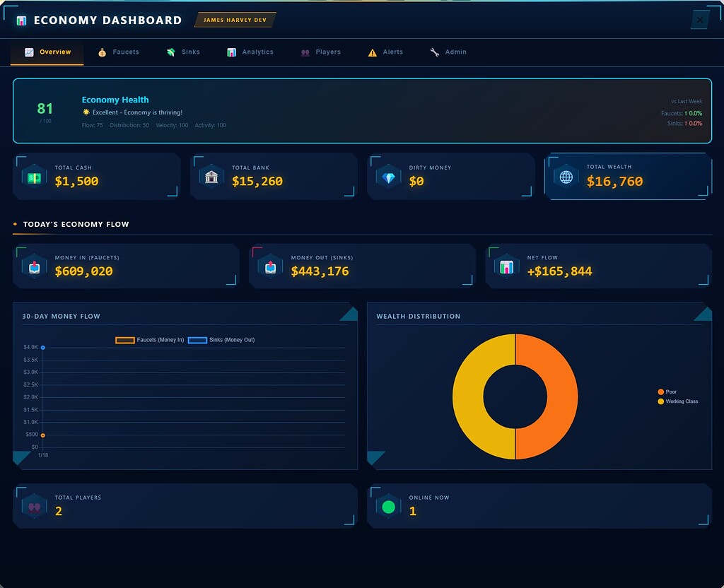Click the Economy Health heading
The width and height of the screenshot is (724, 588).
pos(115,100)
